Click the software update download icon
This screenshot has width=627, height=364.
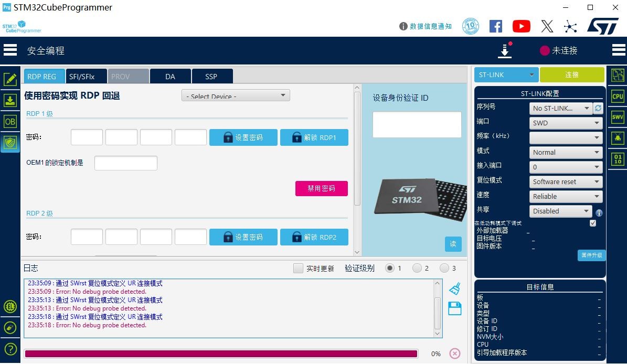point(505,50)
